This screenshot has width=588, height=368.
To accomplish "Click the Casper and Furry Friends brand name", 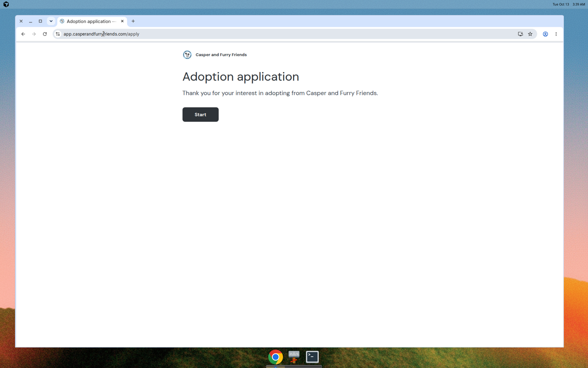I will coord(221,55).
